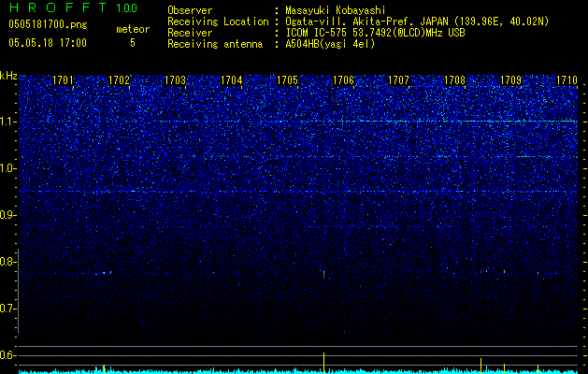The height and width of the screenshot is (374, 588).
Task: Click the 1701 time axis label
Action: (x=63, y=80)
